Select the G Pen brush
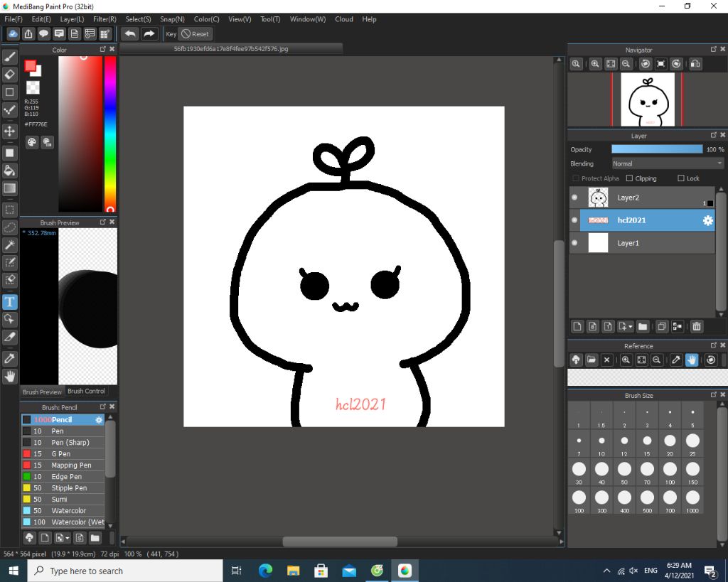Image resolution: width=728 pixels, height=582 pixels. click(x=63, y=454)
